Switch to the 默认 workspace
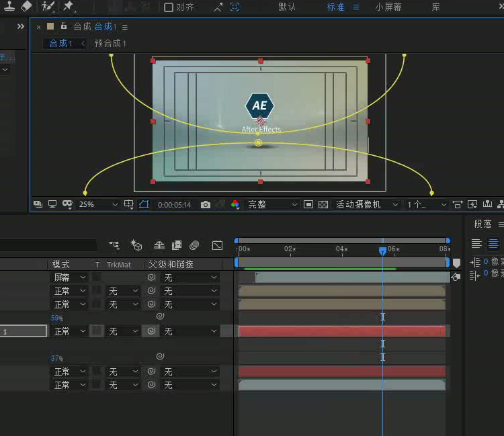The height and width of the screenshot is (436, 504). click(x=287, y=7)
